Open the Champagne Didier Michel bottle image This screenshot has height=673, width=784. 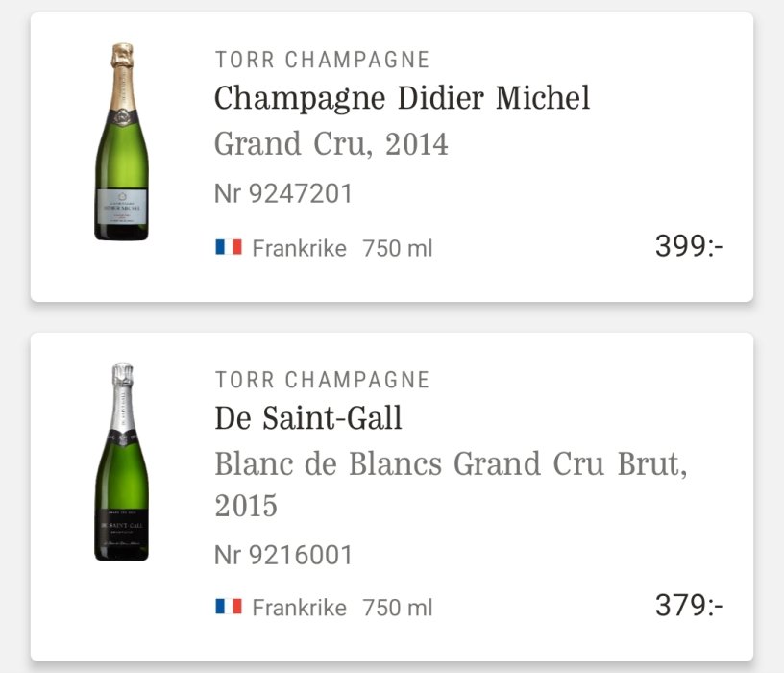[x=122, y=141]
